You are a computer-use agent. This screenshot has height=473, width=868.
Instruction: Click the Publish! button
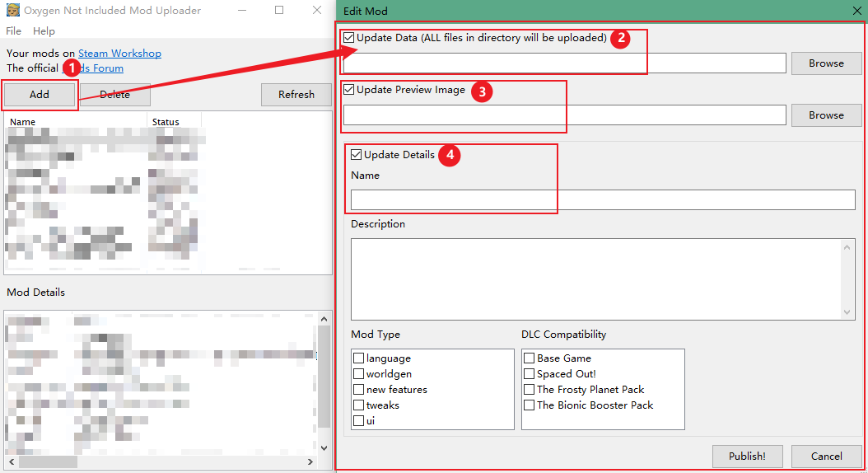click(746, 457)
